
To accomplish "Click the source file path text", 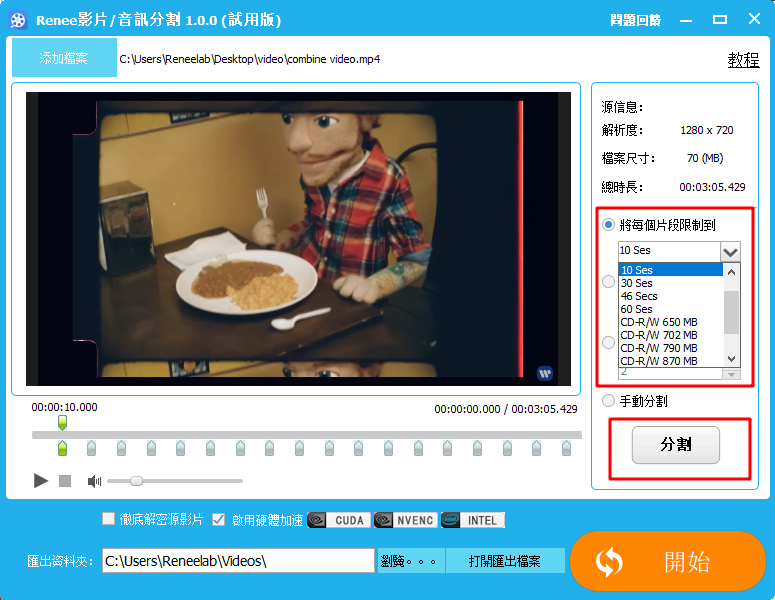I will (x=250, y=59).
